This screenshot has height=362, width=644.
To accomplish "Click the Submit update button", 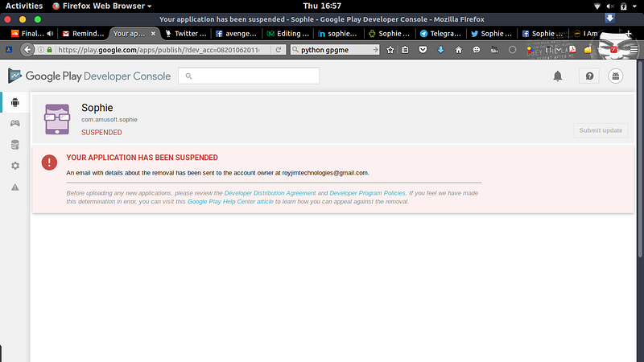I will coord(601,130).
